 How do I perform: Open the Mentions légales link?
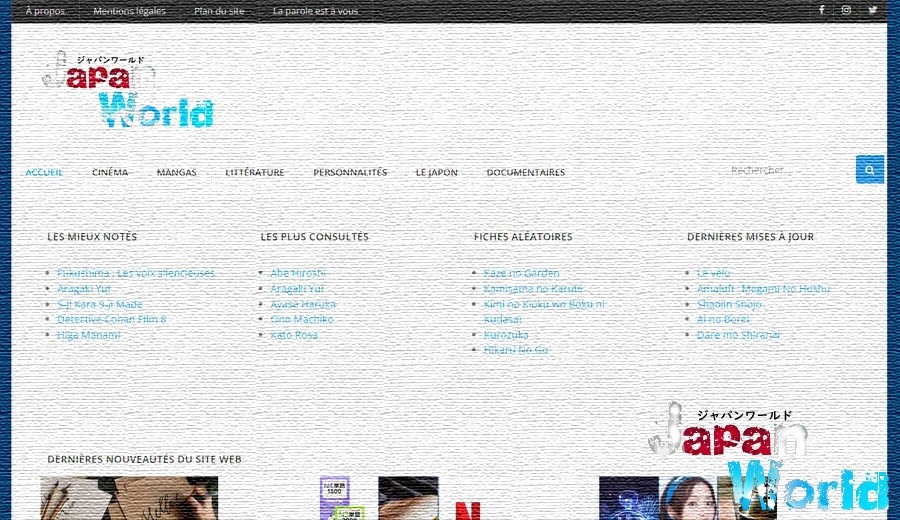click(x=129, y=12)
